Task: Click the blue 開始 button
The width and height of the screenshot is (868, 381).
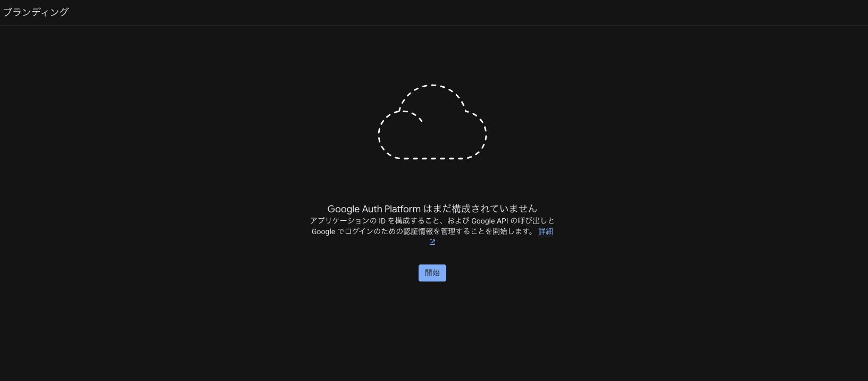Action: coord(432,273)
